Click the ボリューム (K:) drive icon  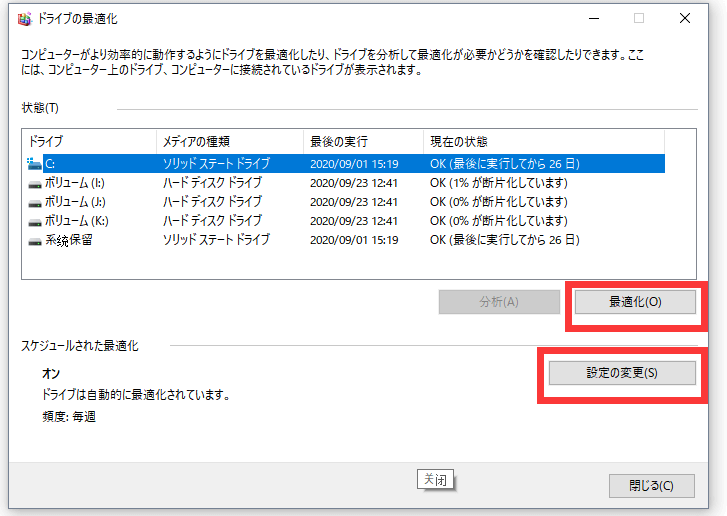coord(34,222)
